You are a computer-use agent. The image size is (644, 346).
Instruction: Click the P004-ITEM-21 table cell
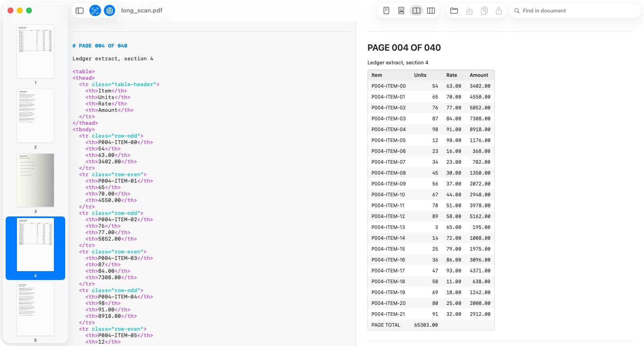coord(388,314)
